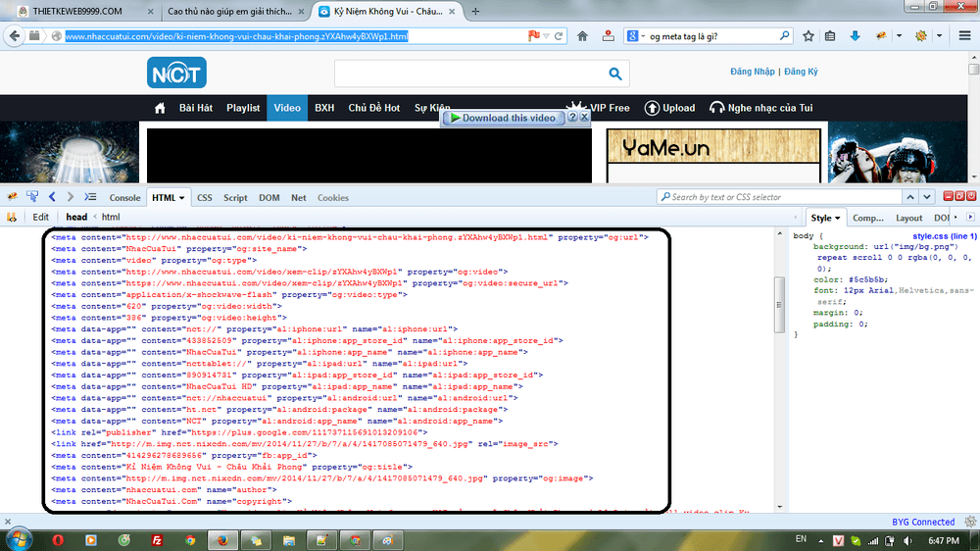Viewport: 980px width, 551px height.
Task: Open search engine dropdown in search box
Action: (643, 36)
